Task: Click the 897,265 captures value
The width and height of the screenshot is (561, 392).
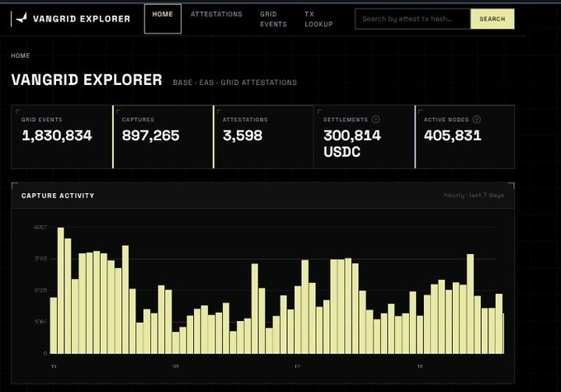Action: pyautogui.click(x=151, y=135)
